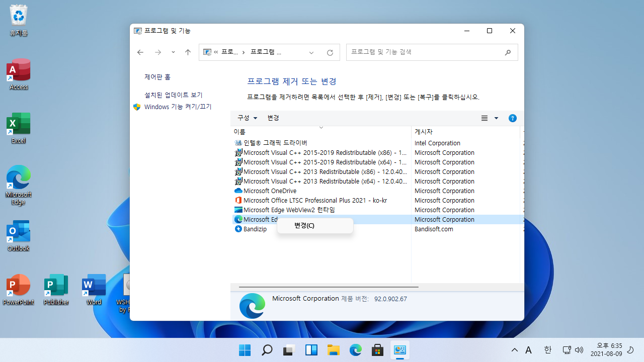Open the Publisher desktop shortcut
The image size is (644, 362).
tap(56, 290)
